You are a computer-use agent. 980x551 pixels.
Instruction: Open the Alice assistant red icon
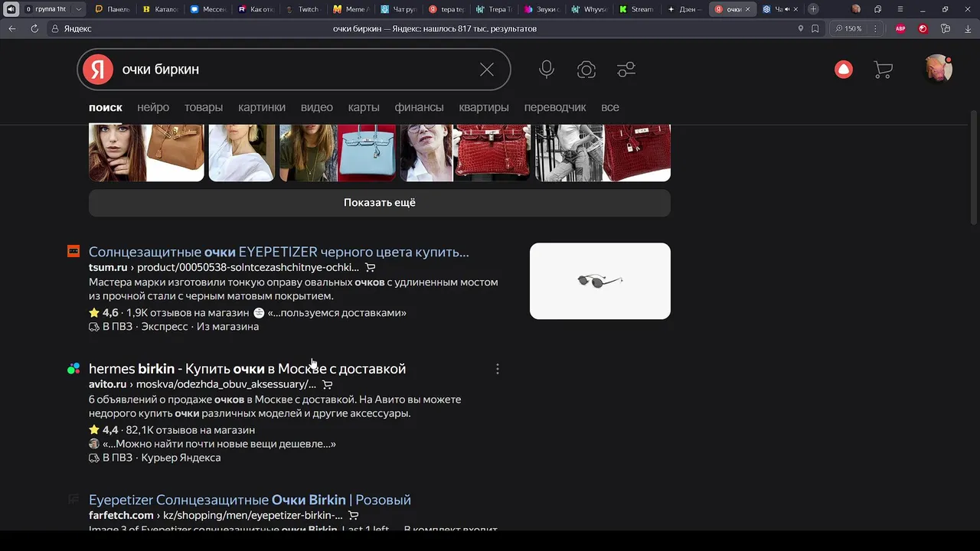(844, 70)
